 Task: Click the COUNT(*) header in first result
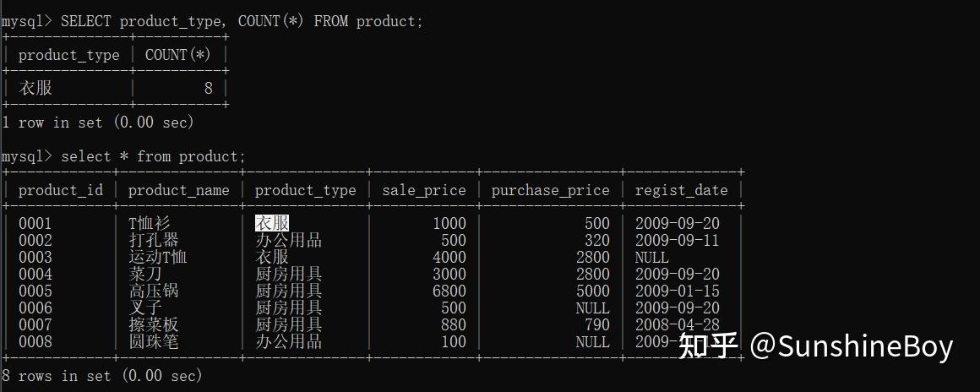click(x=178, y=55)
